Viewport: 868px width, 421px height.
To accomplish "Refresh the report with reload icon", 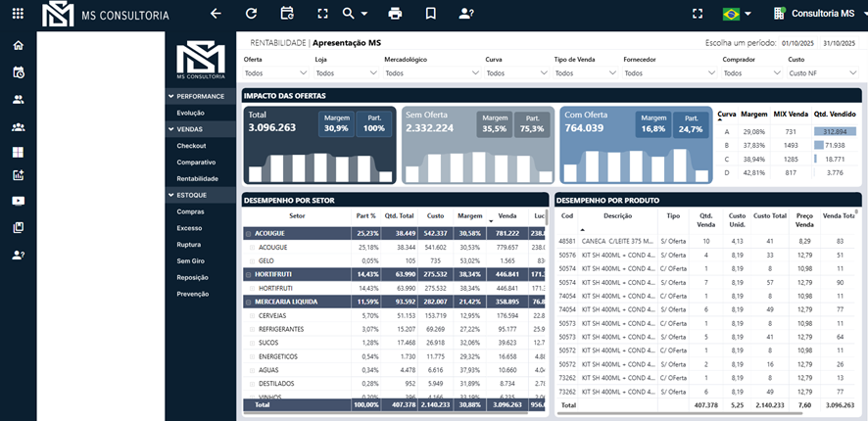I will tap(251, 14).
